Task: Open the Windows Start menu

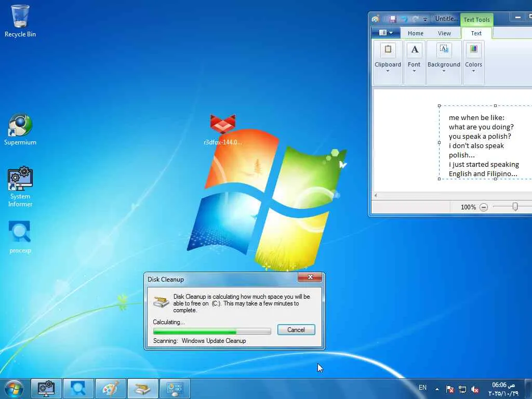Action: [14, 389]
